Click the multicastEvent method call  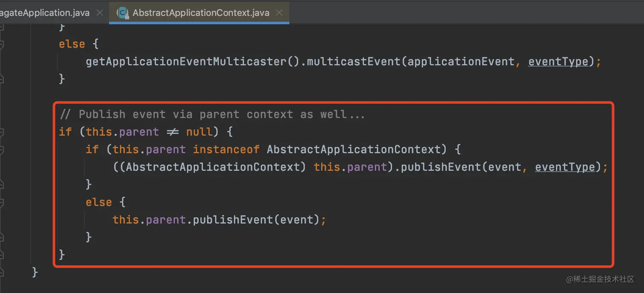coord(354,62)
